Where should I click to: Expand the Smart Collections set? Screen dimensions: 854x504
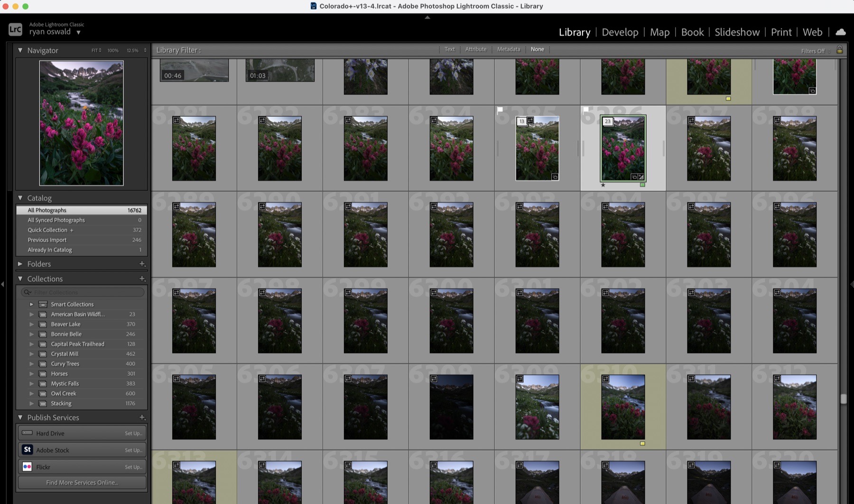pyautogui.click(x=31, y=304)
